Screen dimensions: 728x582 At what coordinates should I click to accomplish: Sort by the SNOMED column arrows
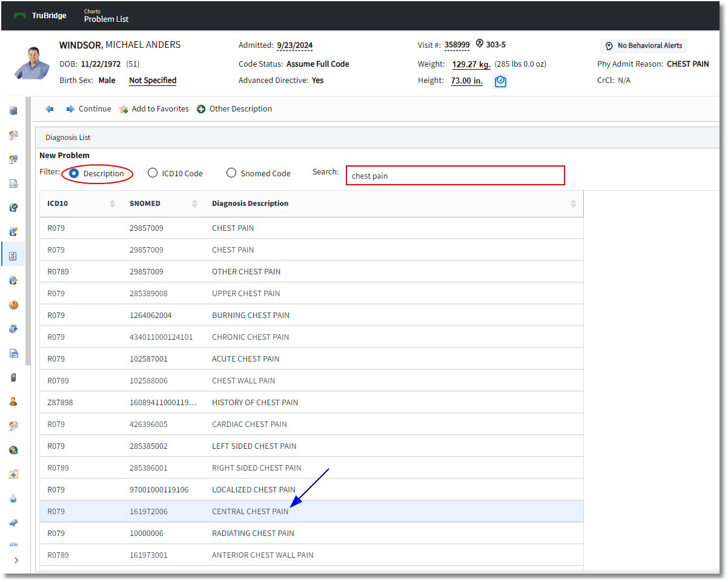[194, 203]
